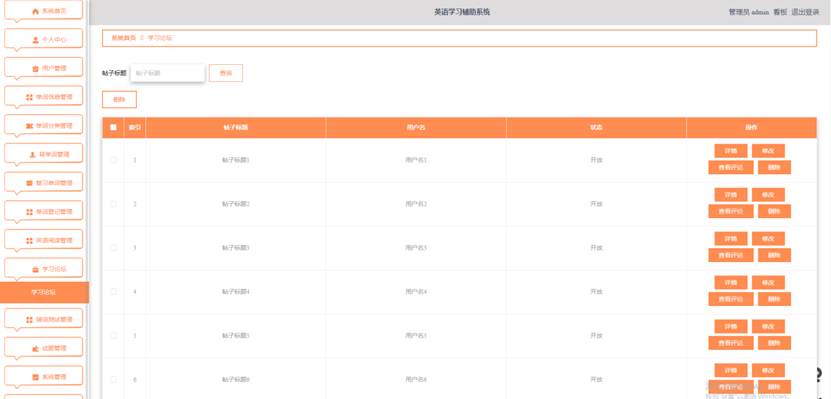The image size is (831, 399).
Task: Click the cell 帖子标题1
Action: click(235, 160)
